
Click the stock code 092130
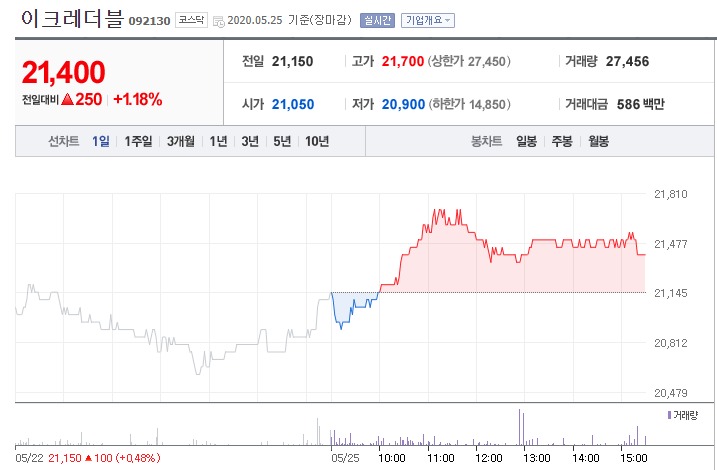pyautogui.click(x=150, y=21)
